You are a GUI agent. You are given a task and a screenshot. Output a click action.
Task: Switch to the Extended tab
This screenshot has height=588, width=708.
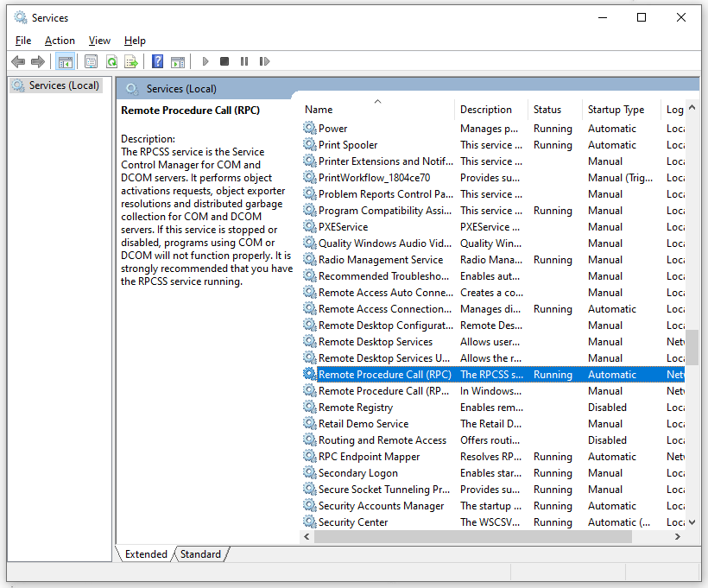[x=146, y=553]
